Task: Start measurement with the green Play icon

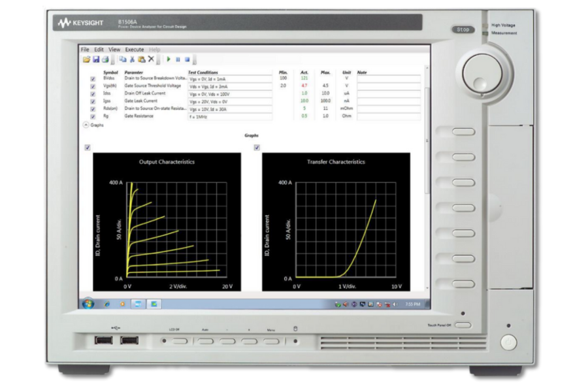Action: click(169, 59)
